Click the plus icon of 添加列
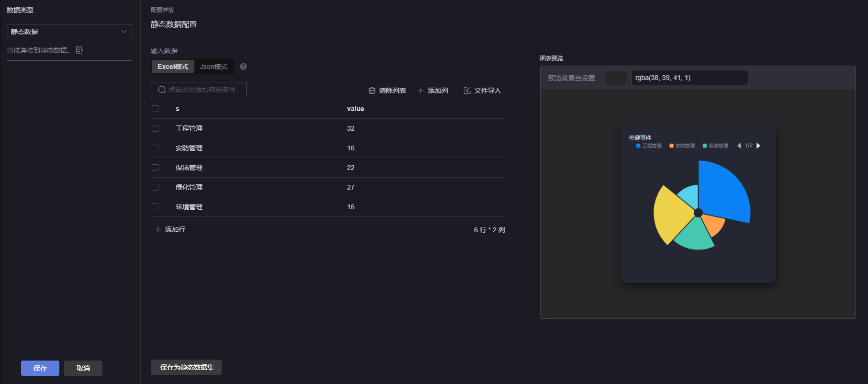 pyautogui.click(x=421, y=90)
